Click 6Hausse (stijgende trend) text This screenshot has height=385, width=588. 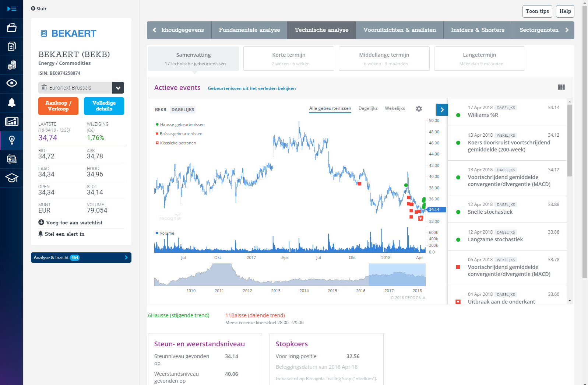179,315
